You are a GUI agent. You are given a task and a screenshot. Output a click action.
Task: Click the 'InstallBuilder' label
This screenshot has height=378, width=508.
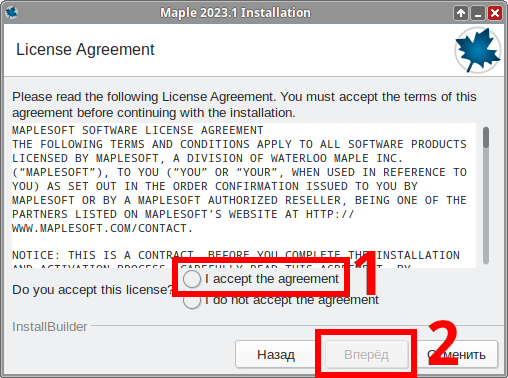[50, 327]
